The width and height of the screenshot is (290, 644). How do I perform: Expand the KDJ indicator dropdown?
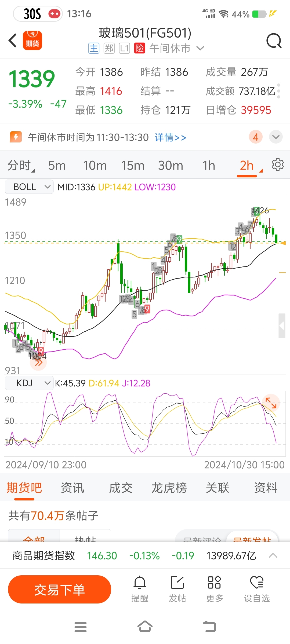click(29, 383)
